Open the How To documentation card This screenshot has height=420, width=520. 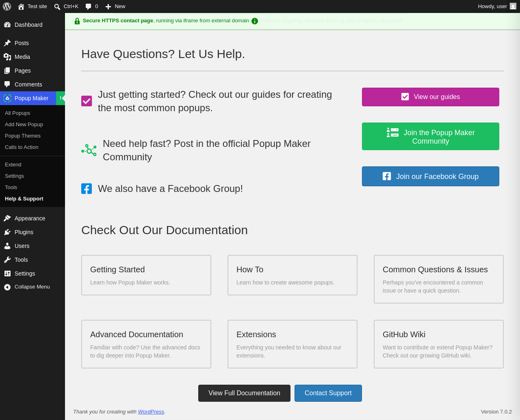point(292,275)
